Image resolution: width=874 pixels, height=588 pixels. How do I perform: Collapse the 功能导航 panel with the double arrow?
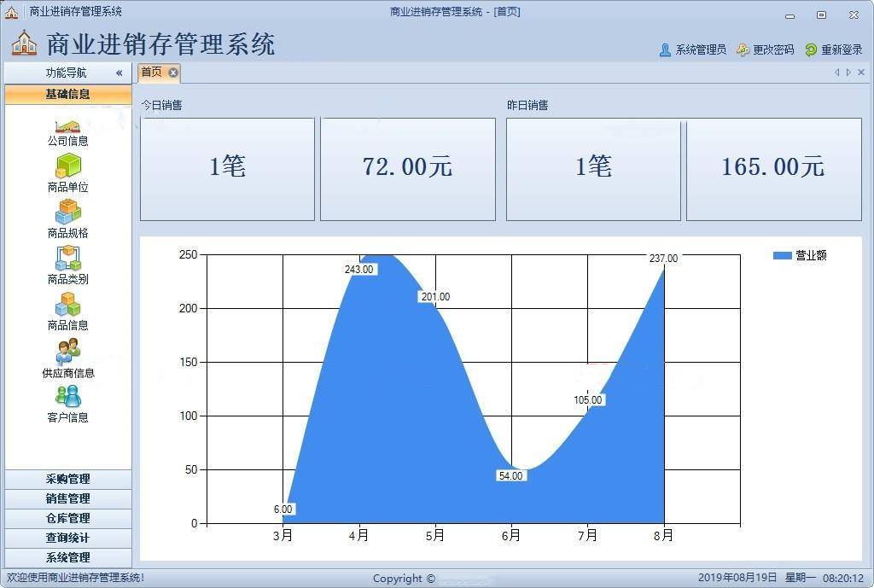tap(119, 73)
